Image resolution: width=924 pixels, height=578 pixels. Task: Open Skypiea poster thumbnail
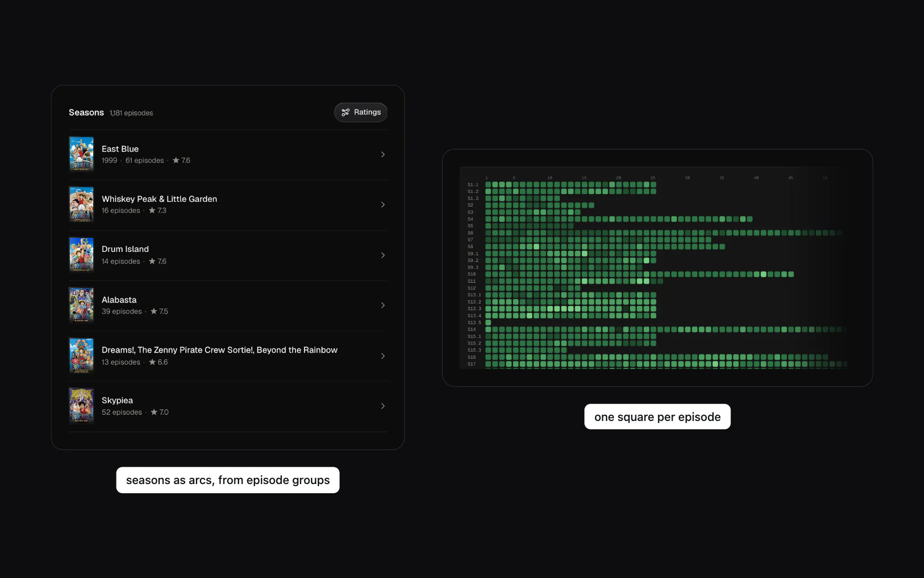(x=81, y=406)
